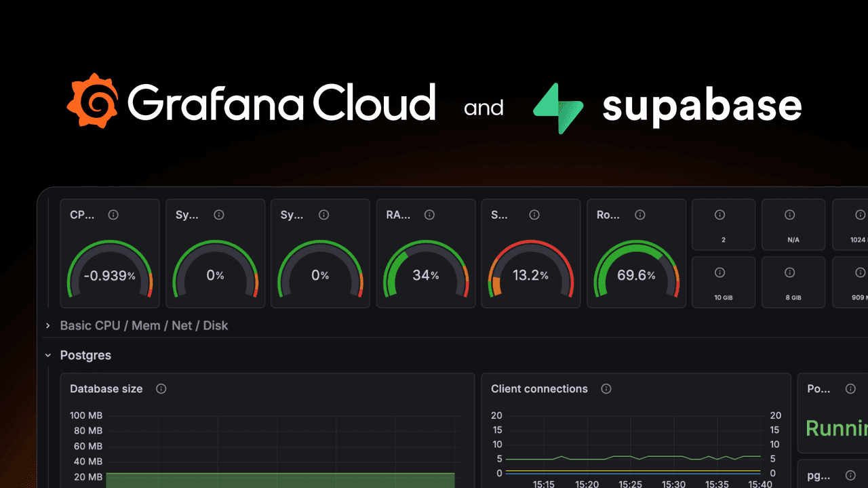Image resolution: width=868 pixels, height=488 pixels.
Task: Click the Grafana Cloud wordmark
Action: [281, 103]
